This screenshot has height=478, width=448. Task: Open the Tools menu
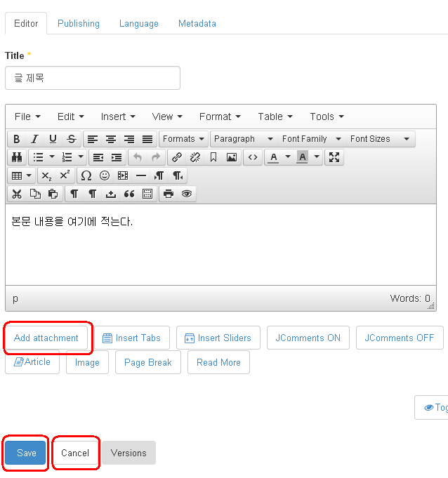327,117
